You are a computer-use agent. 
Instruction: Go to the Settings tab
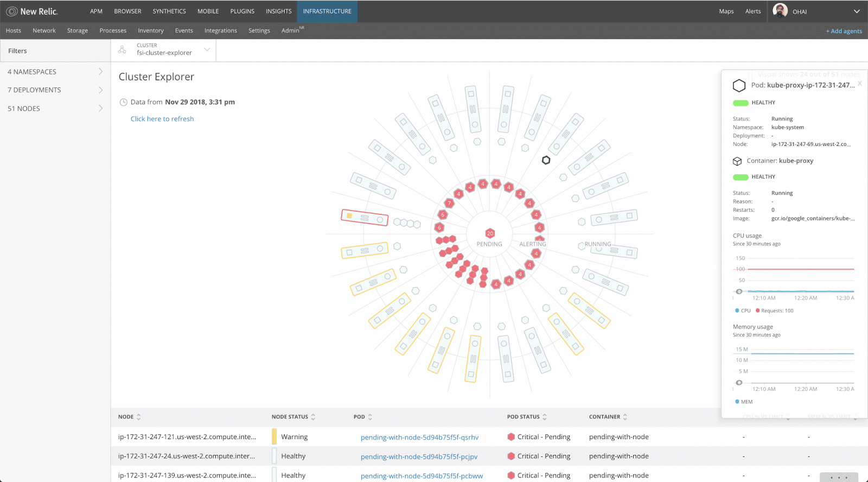[259, 30]
